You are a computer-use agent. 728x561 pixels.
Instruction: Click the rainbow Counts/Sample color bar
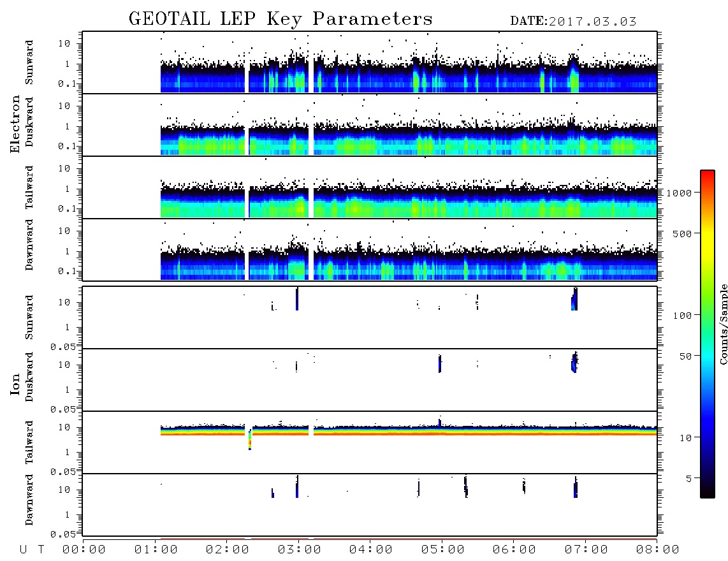(x=708, y=334)
